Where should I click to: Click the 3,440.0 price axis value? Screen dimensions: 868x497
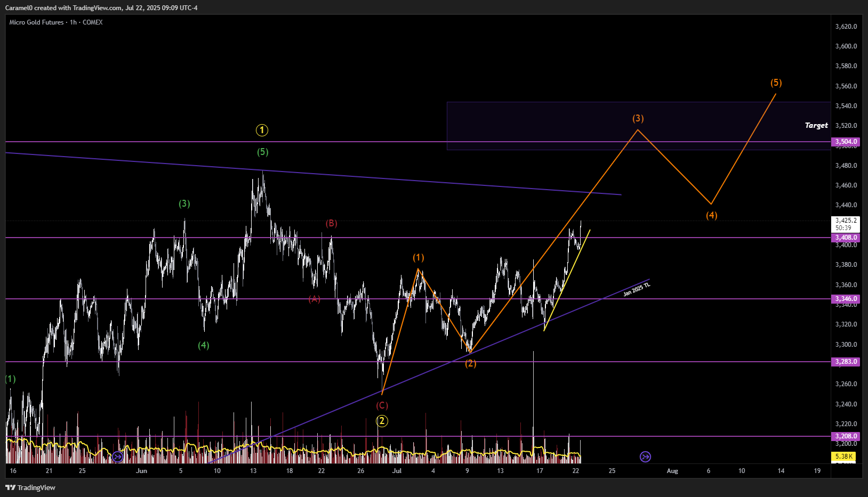[x=846, y=205]
